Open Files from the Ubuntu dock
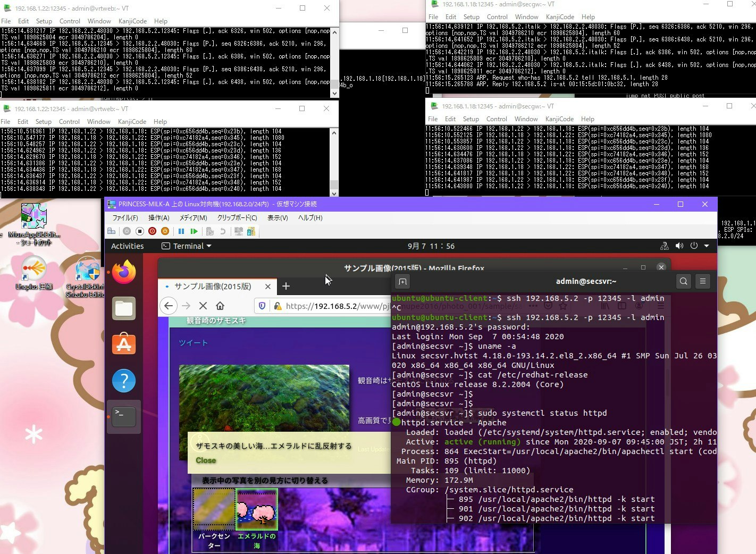The width and height of the screenshot is (756, 554). point(124,308)
